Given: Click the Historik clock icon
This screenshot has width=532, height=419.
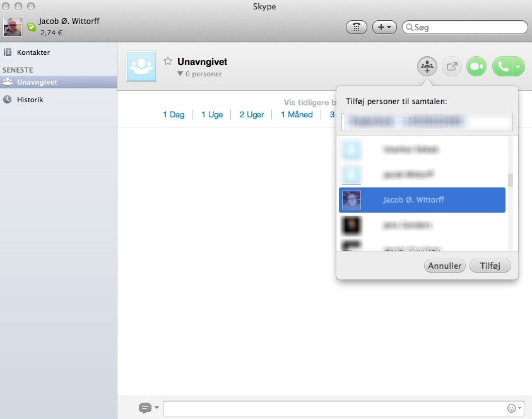Looking at the screenshot, I should (x=7, y=100).
